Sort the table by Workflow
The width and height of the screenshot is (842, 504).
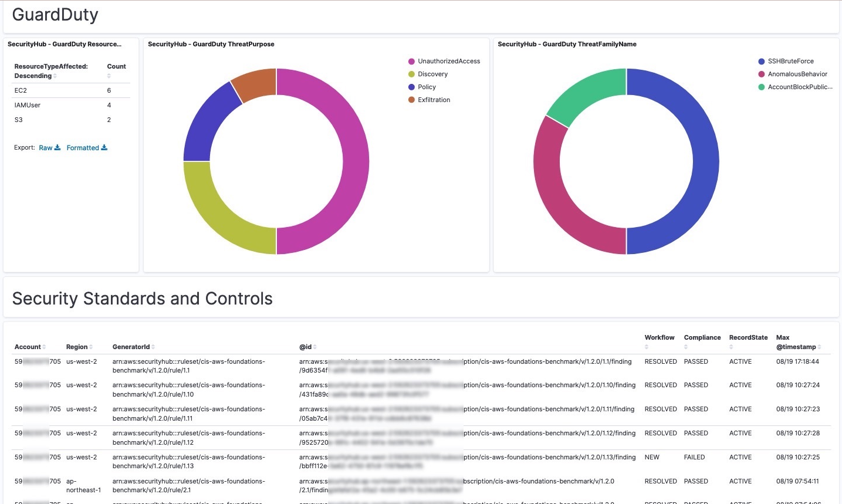(647, 347)
